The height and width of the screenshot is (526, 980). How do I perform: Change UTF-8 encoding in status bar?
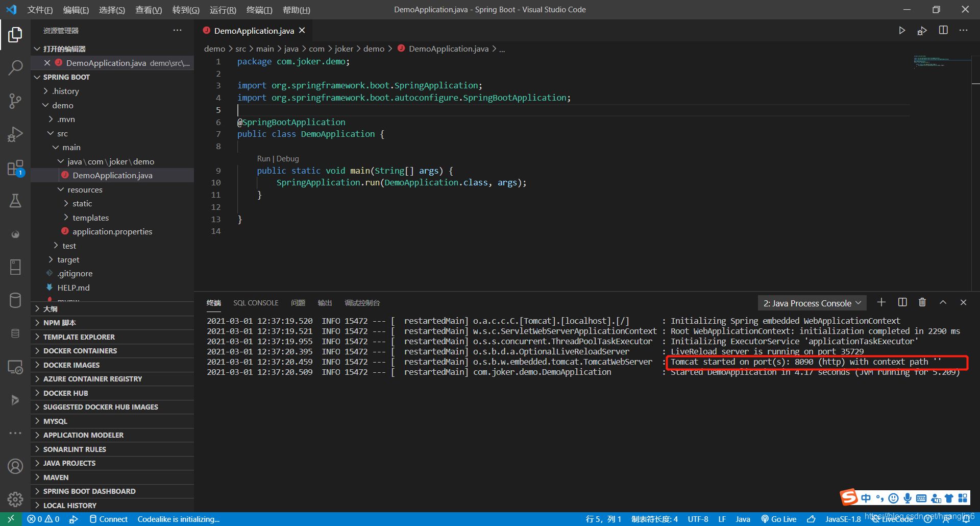click(x=698, y=519)
